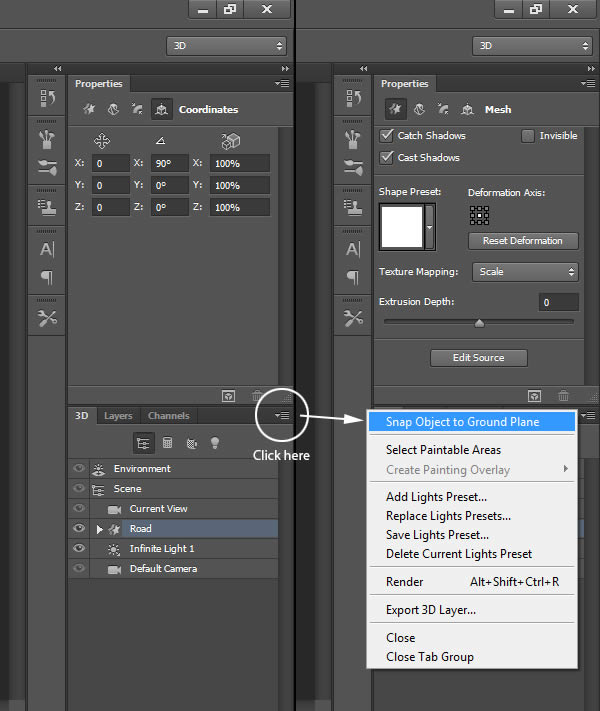Click the highlighted Coordinates icon next to Coordinates label
The height and width of the screenshot is (711, 600).
[161, 109]
